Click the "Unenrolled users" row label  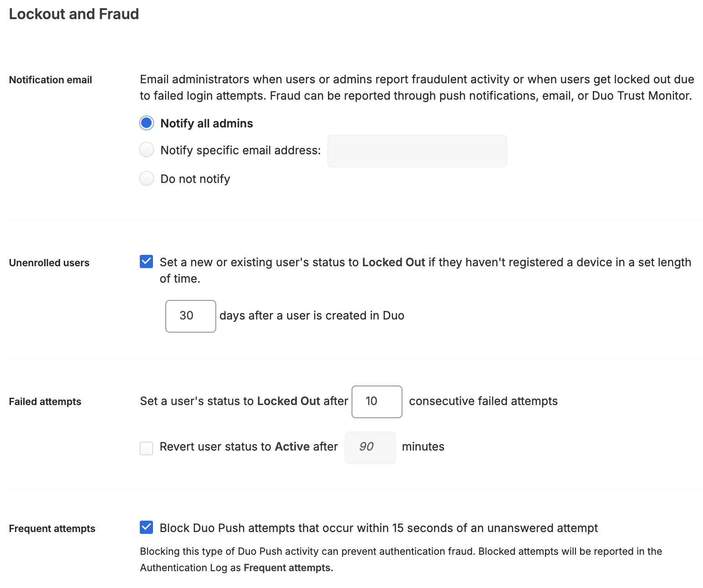[49, 263]
